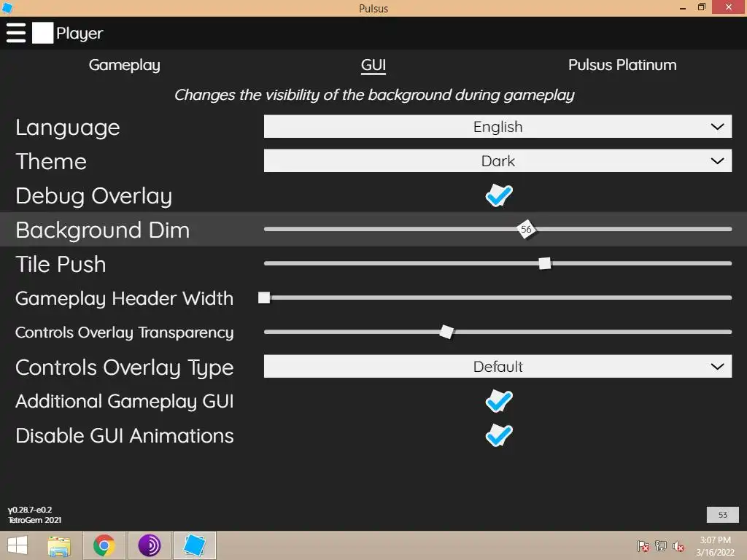
Task: Click the Pulsus app icon in title bar
Action: (x=7, y=7)
